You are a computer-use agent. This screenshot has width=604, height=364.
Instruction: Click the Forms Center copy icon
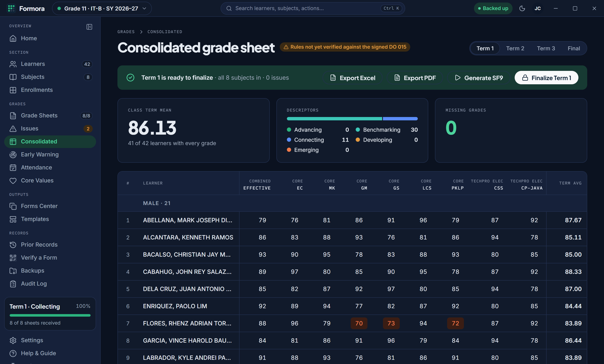pyautogui.click(x=13, y=206)
